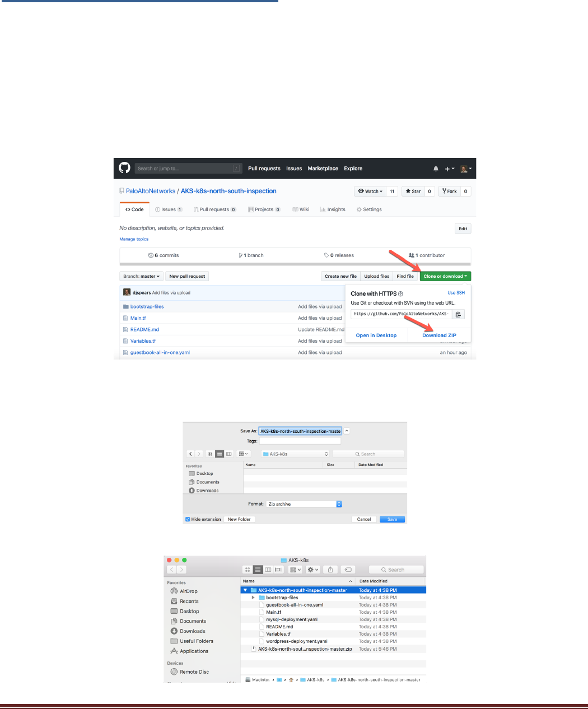Switch to the Projects tab
Screen dimensions: 588x709
click(x=264, y=209)
